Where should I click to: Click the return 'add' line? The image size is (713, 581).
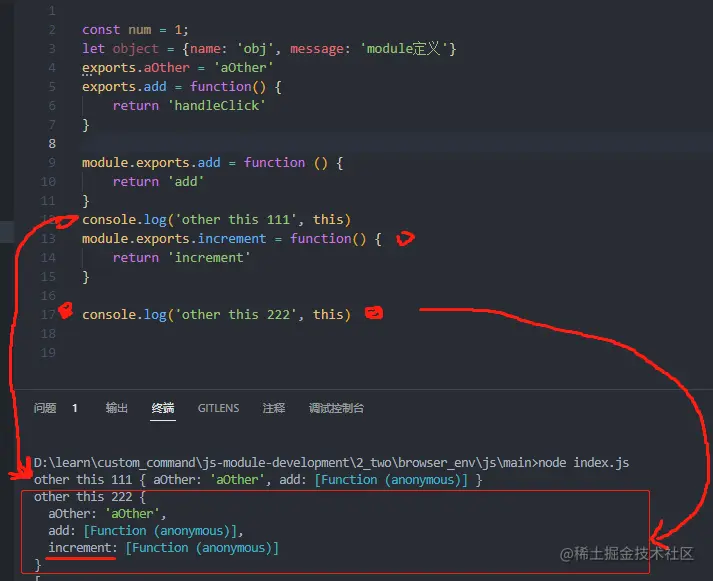[158, 181]
